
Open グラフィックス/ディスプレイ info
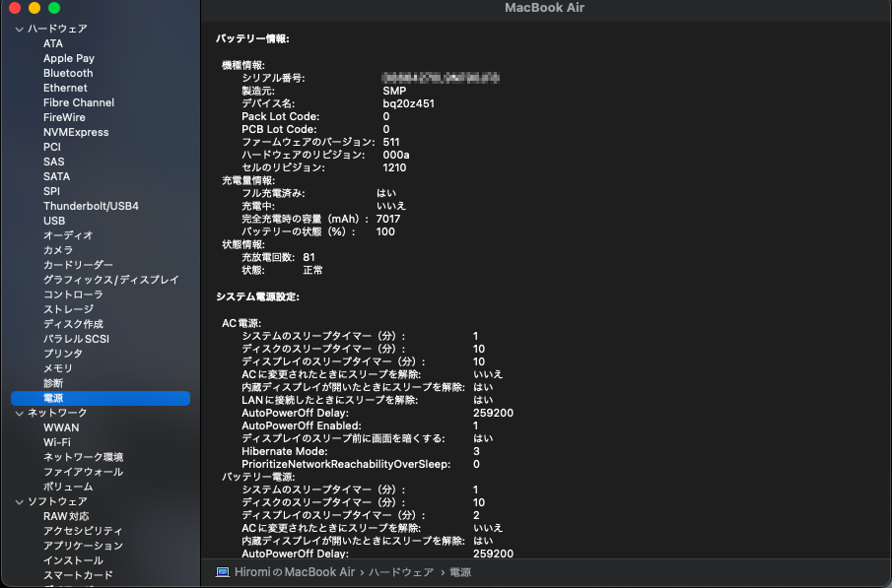click(111, 280)
